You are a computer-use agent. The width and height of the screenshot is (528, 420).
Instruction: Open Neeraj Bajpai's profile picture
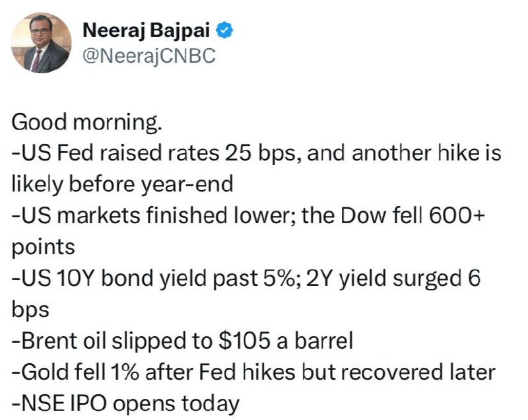click(41, 43)
